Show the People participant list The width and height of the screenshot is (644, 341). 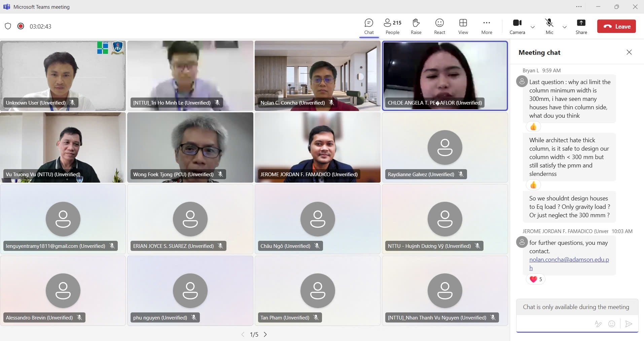tap(392, 27)
